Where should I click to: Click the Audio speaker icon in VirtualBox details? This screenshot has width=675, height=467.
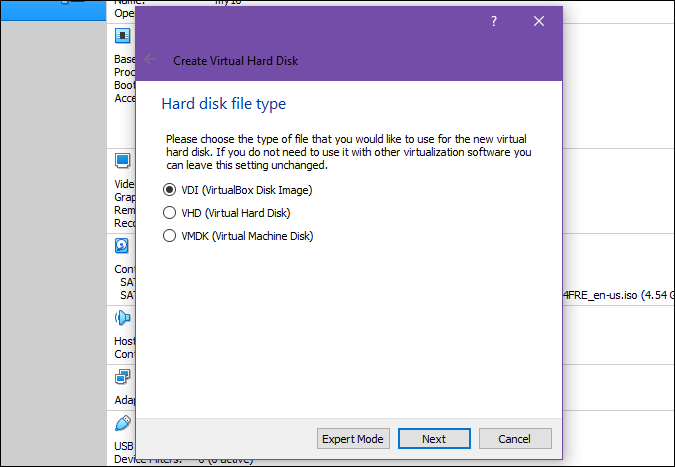(x=123, y=318)
